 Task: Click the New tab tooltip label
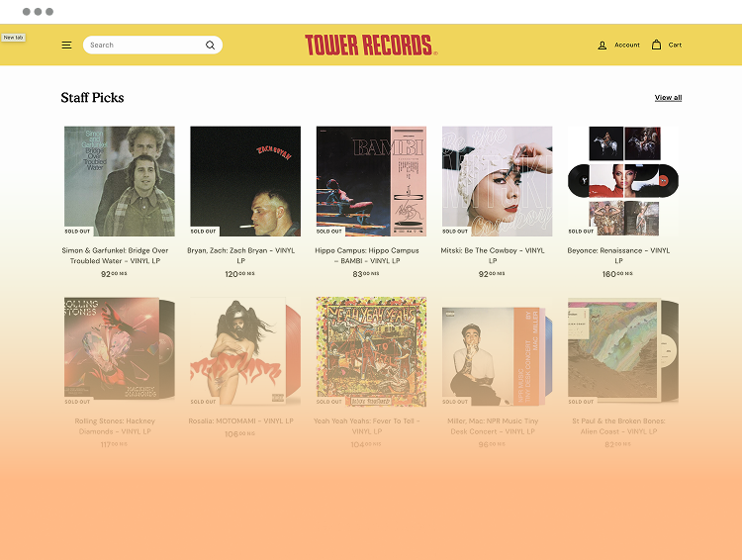pos(13,38)
